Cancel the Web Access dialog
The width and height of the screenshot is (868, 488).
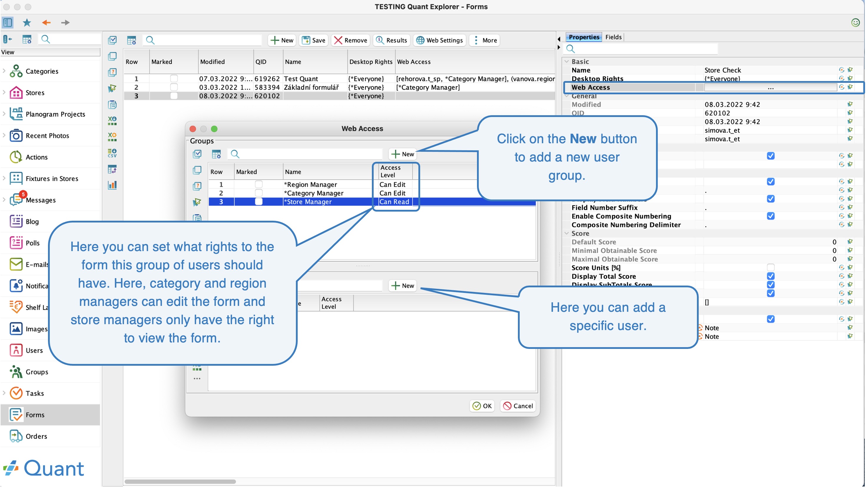(518, 406)
